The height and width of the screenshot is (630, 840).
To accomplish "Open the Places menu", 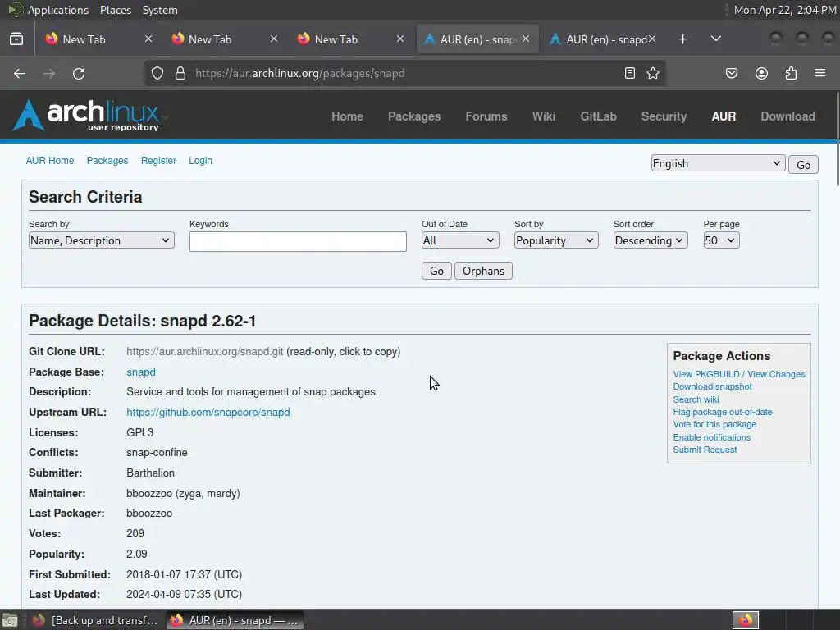I will tap(115, 10).
